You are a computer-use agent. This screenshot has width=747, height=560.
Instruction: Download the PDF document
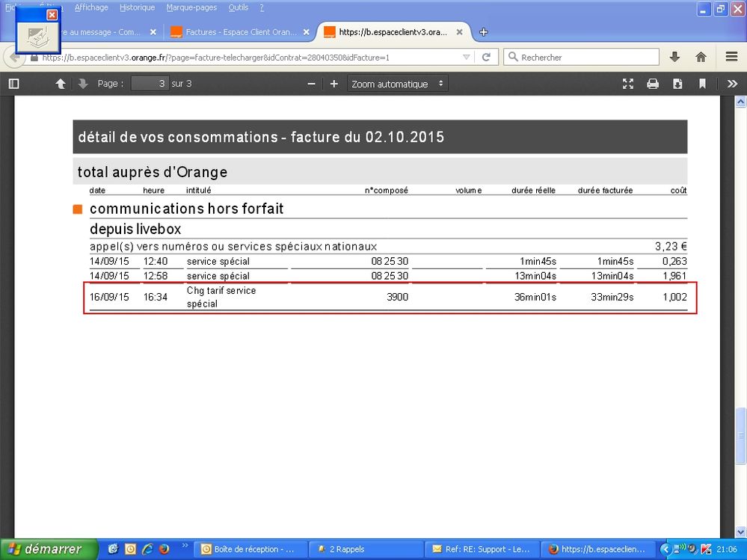677,84
